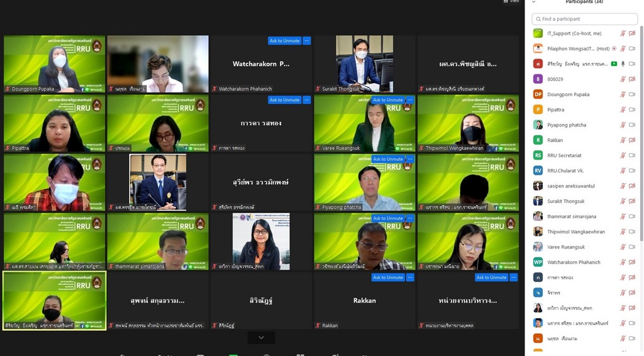Image resolution: width=644 pixels, height=356 pixels.
Task: Click green screen-share badge in third participant row
Action: tap(614, 64)
